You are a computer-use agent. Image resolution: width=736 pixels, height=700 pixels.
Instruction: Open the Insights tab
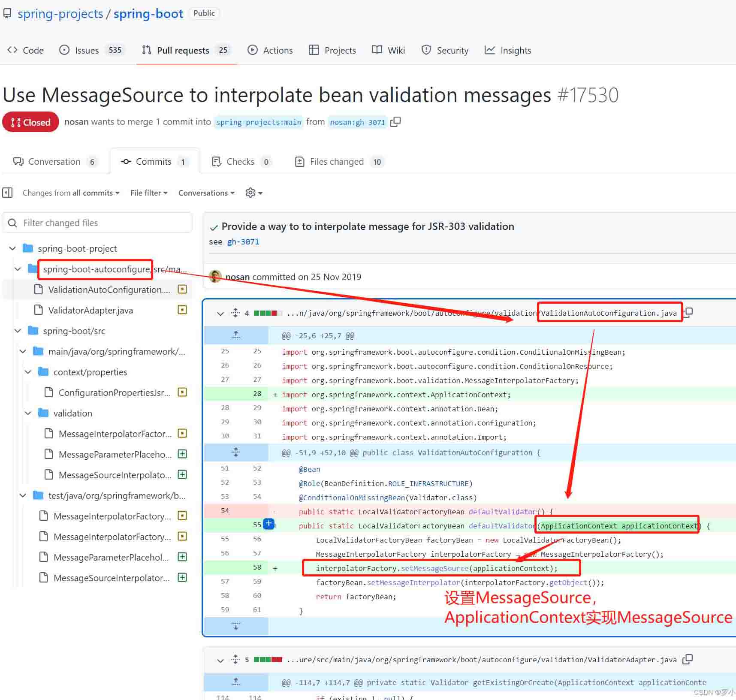coord(508,50)
